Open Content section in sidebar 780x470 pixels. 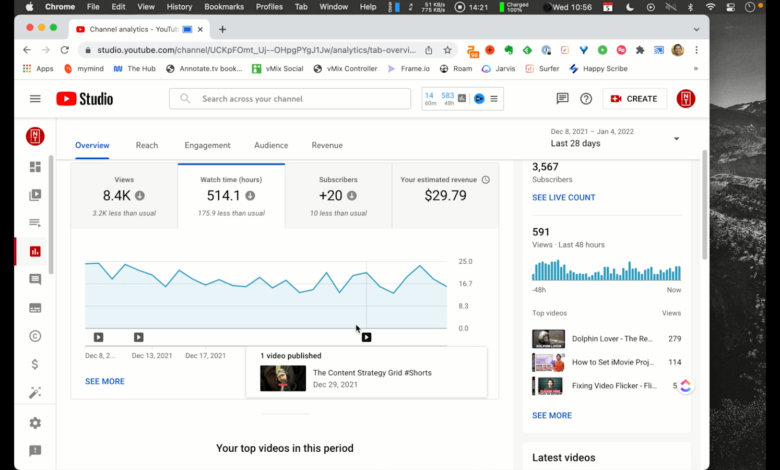coord(35,194)
